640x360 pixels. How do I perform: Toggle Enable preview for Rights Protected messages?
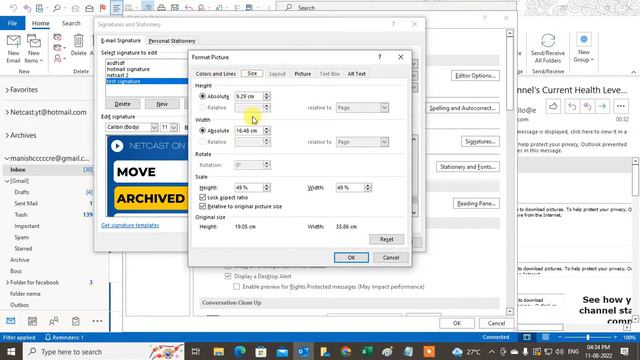tap(236, 287)
